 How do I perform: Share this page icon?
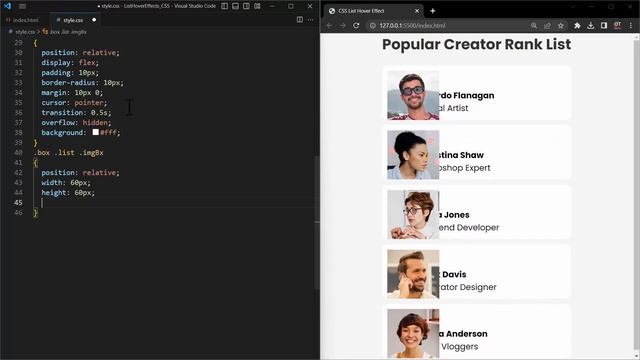point(547,25)
